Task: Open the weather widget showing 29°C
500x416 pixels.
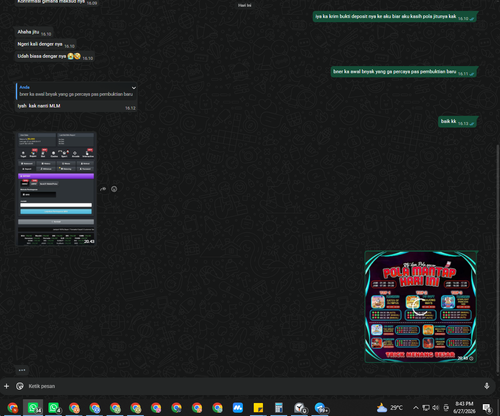Action: tap(390, 408)
